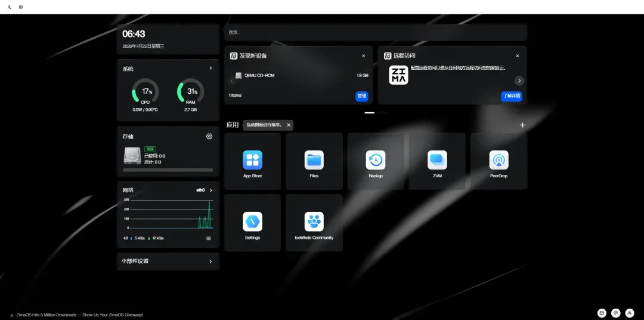Screen dimensions: 644x320
Task: Add an app with the plus icon
Action: point(522,125)
